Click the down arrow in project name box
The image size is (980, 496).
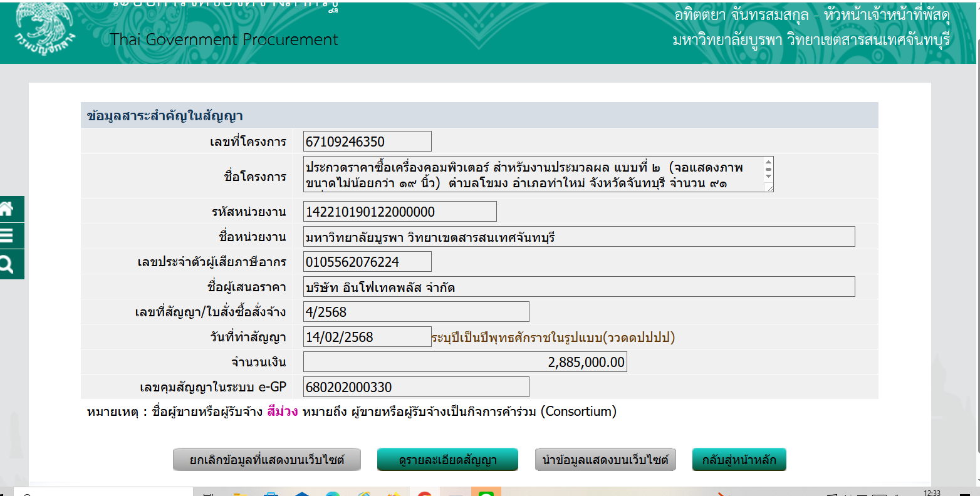pyautogui.click(x=769, y=177)
